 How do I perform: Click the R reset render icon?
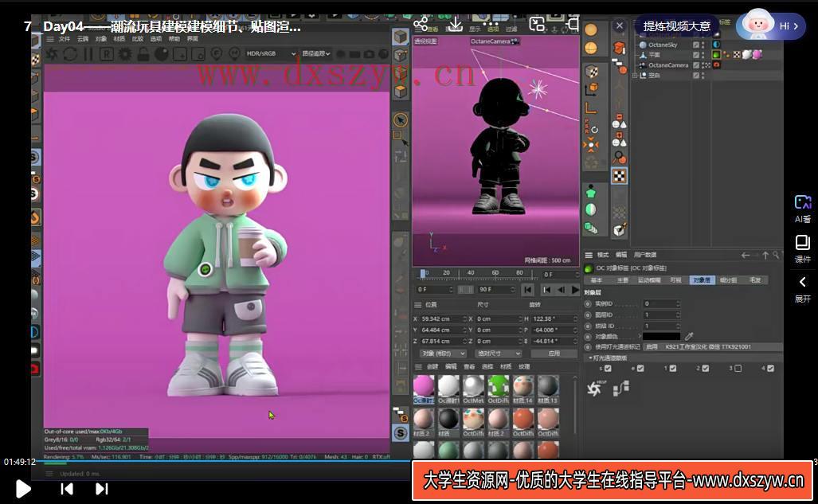107,53
